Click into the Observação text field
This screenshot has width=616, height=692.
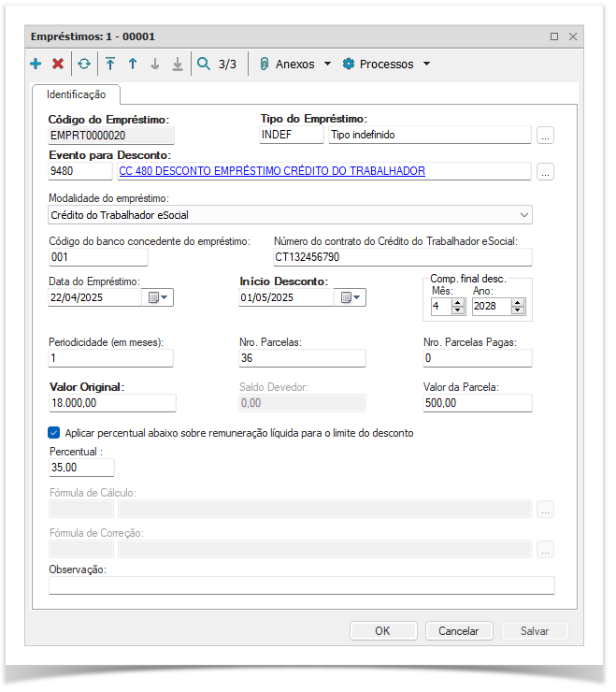301,585
